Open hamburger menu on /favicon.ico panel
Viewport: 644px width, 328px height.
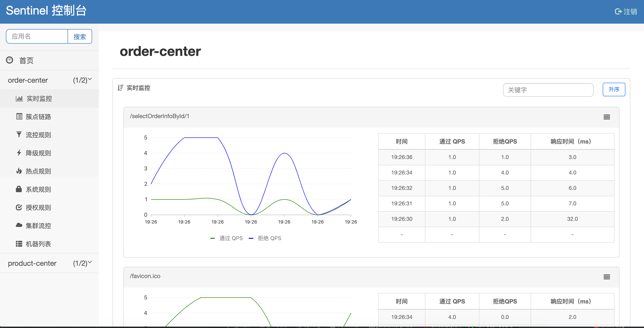click(x=607, y=277)
